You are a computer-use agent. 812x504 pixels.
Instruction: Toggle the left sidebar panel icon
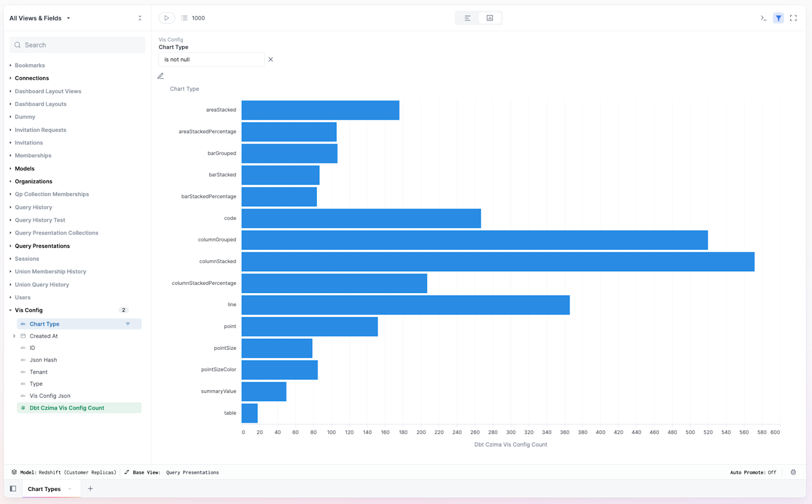pos(13,488)
